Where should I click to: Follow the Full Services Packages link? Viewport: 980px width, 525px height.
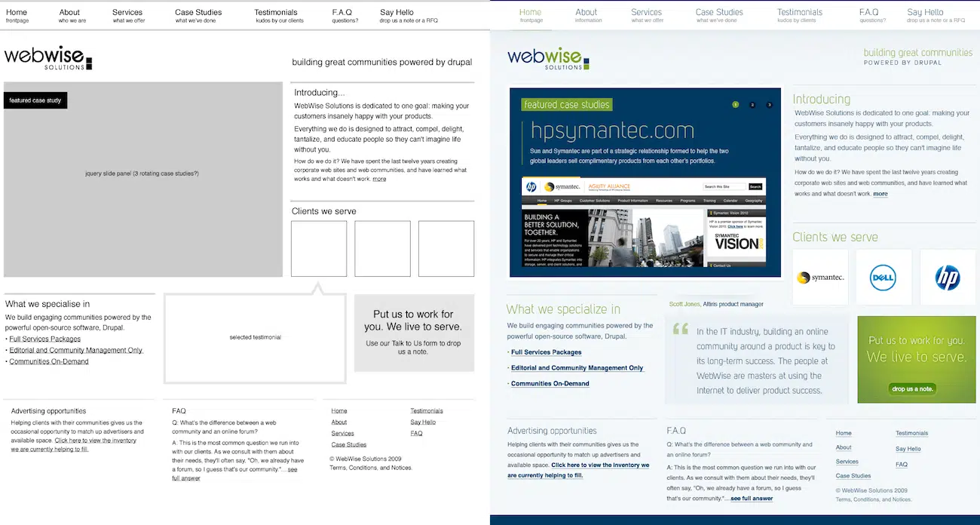click(x=546, y=352)
